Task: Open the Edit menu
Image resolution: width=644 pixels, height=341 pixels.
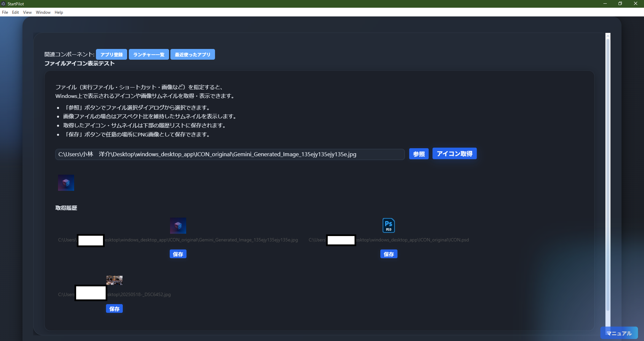Action: pyautogui.click(x=15, y=12)
